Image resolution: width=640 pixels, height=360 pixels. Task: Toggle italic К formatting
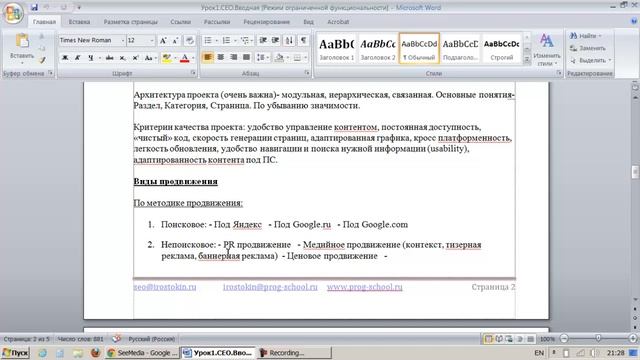[78, 58]
